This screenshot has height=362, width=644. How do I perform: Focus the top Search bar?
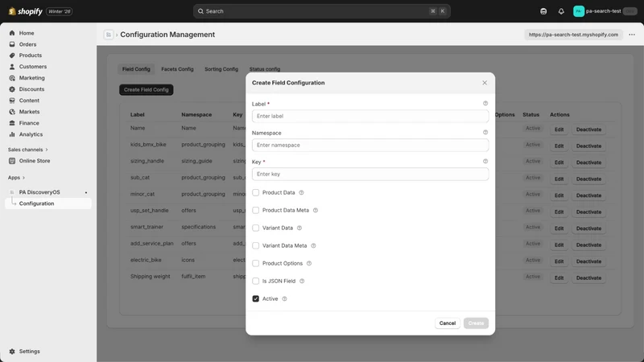click(321, 11)
